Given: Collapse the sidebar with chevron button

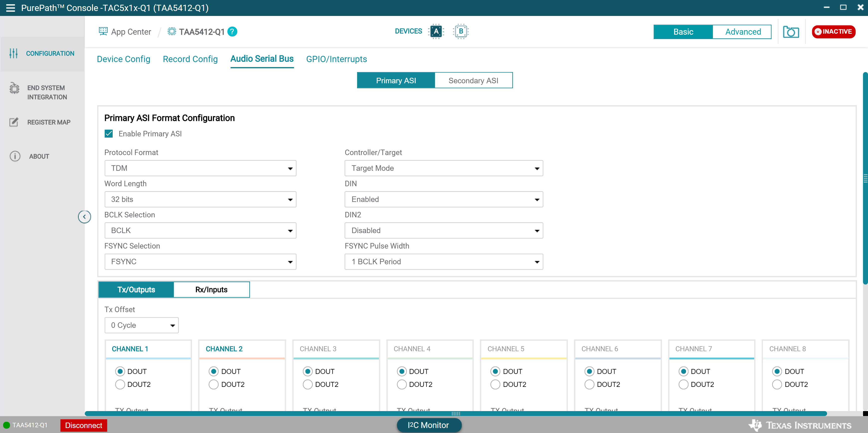Looking at the screenshot, I should (84, 217).
